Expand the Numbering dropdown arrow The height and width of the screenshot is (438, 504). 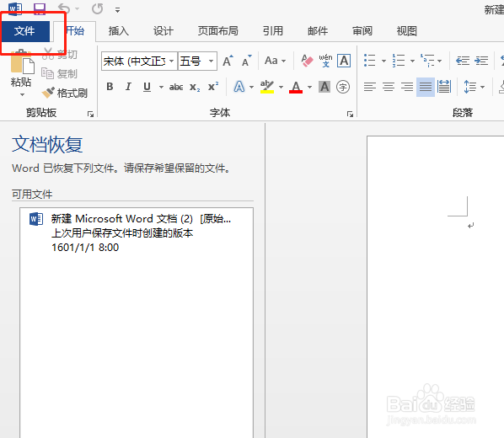click(x=412, y=61)
